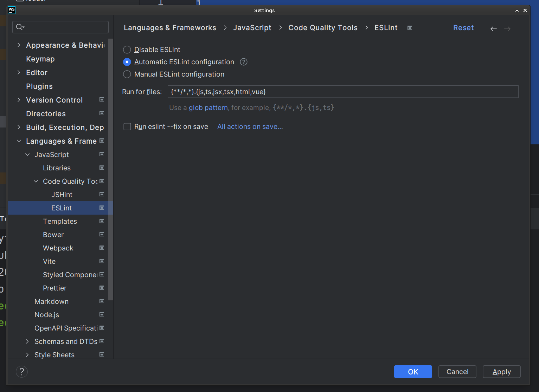
Task: Click the search magnifier icon in settings
Action: 20,27
